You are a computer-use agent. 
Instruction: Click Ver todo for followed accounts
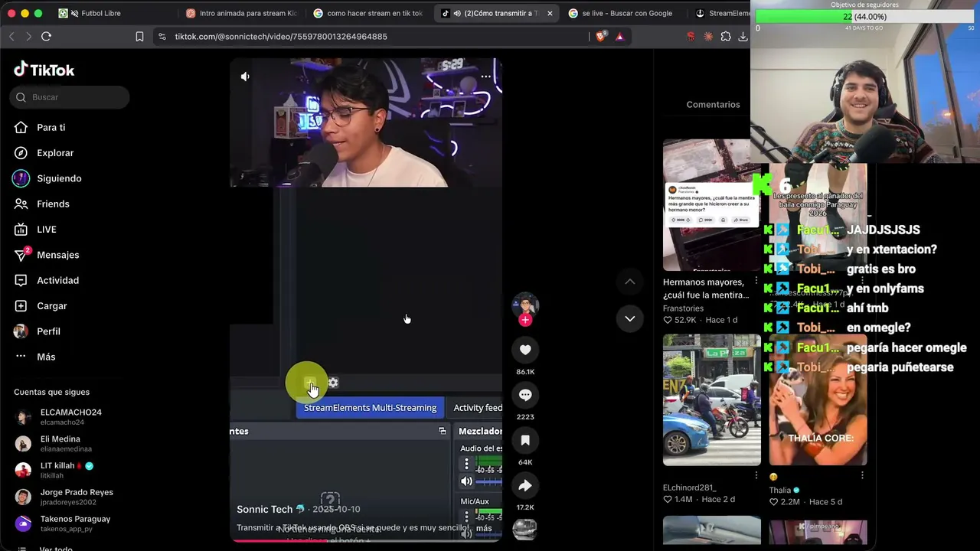click(x=56, y=548)
